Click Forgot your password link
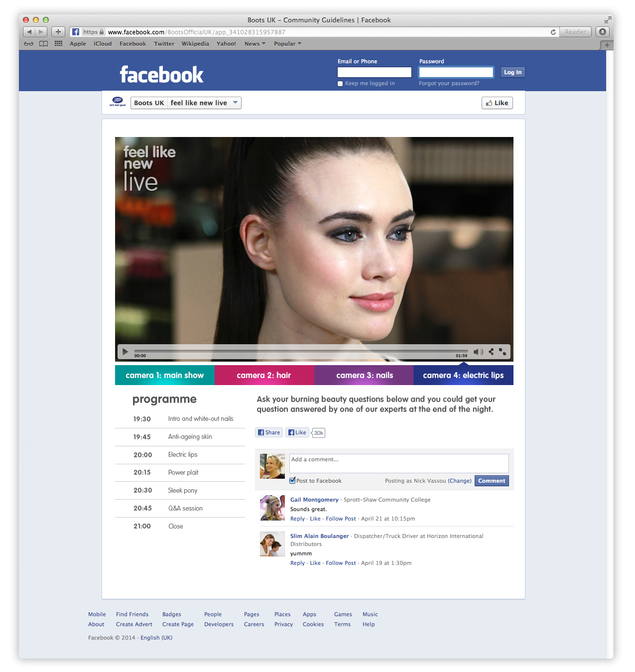This screenshot has width=635, height=672. 449,84
